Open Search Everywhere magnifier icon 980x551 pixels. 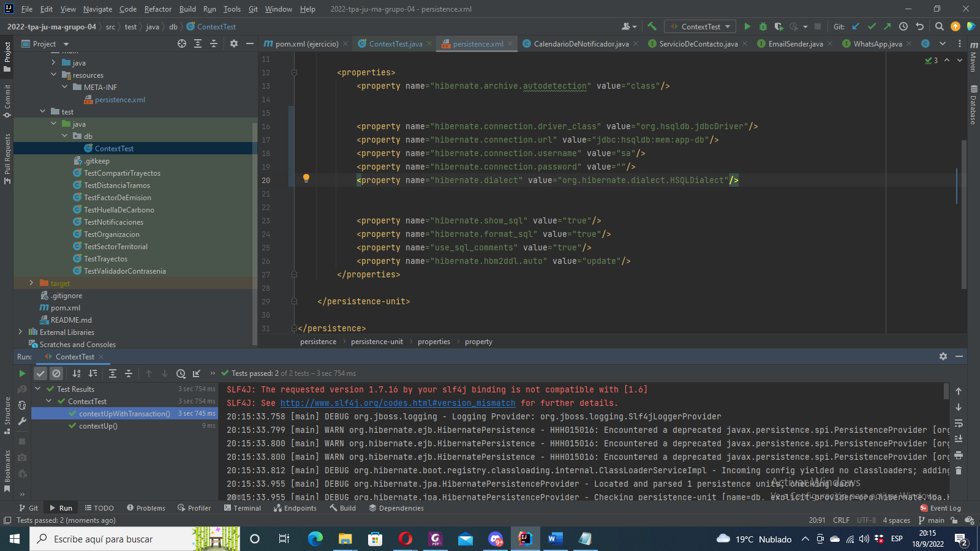[x=940, y=26]
